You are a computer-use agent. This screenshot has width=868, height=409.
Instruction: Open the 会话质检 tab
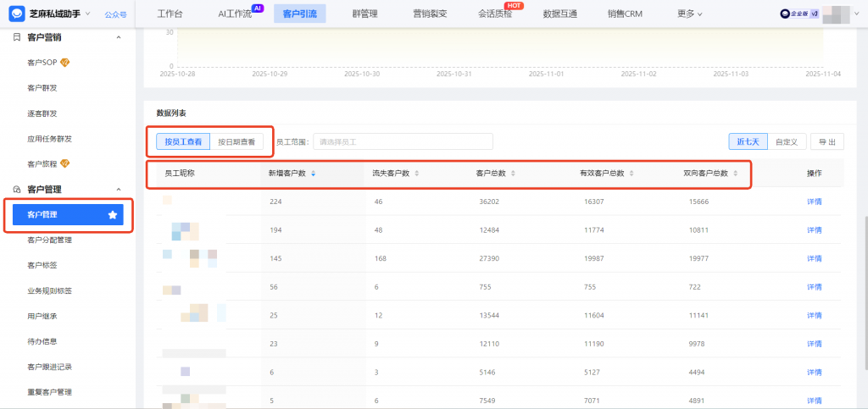[495, 14]
